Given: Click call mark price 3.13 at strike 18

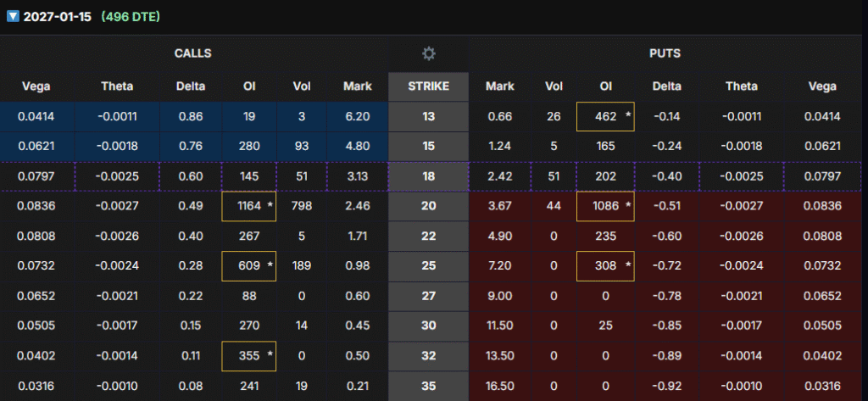Looking at the screenshot, I should pyautogui.click(x=358, y=176).
